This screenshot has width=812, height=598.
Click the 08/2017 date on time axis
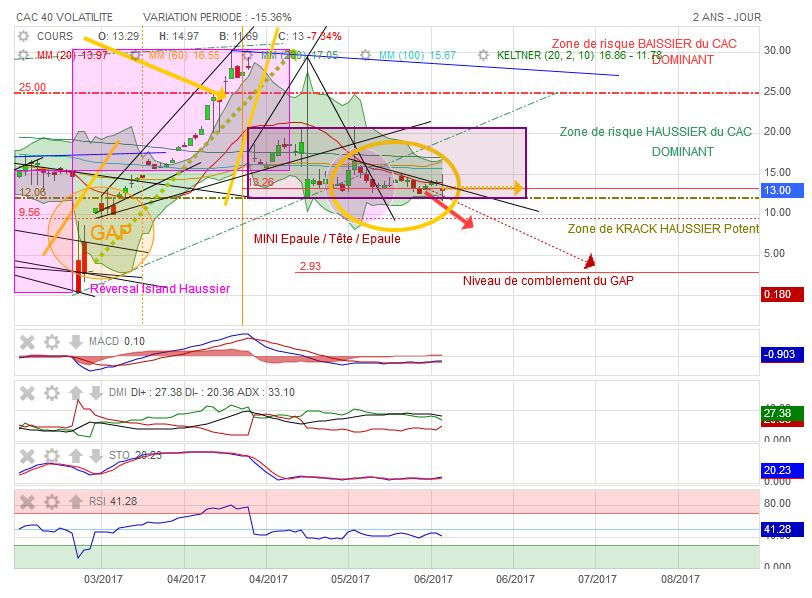pos(680,579)
